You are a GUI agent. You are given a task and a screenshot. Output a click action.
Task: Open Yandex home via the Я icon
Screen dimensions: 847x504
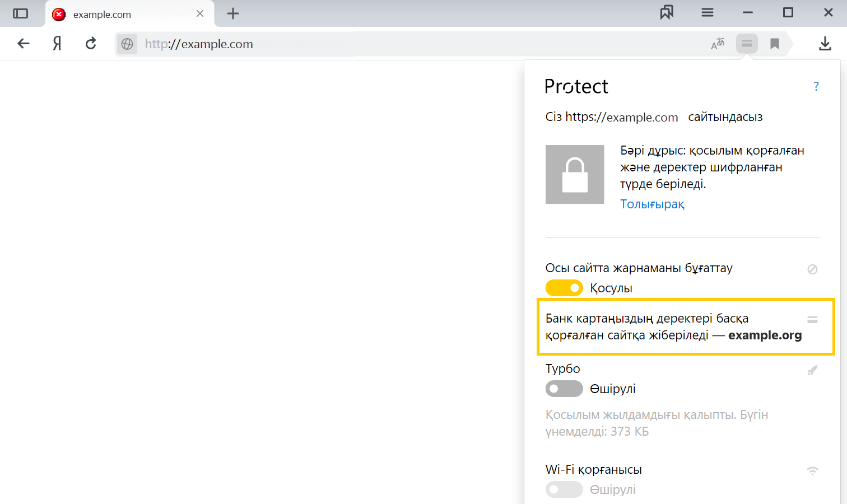click(57, 43)
